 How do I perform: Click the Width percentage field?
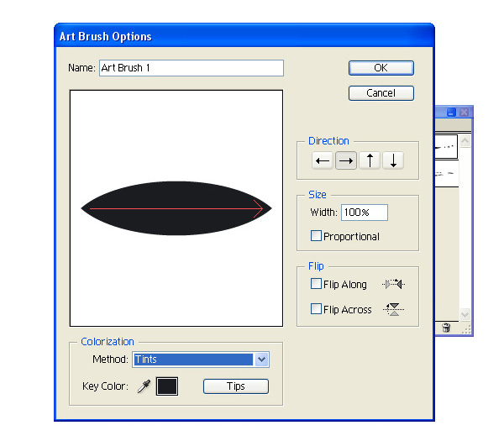point(364,213)
